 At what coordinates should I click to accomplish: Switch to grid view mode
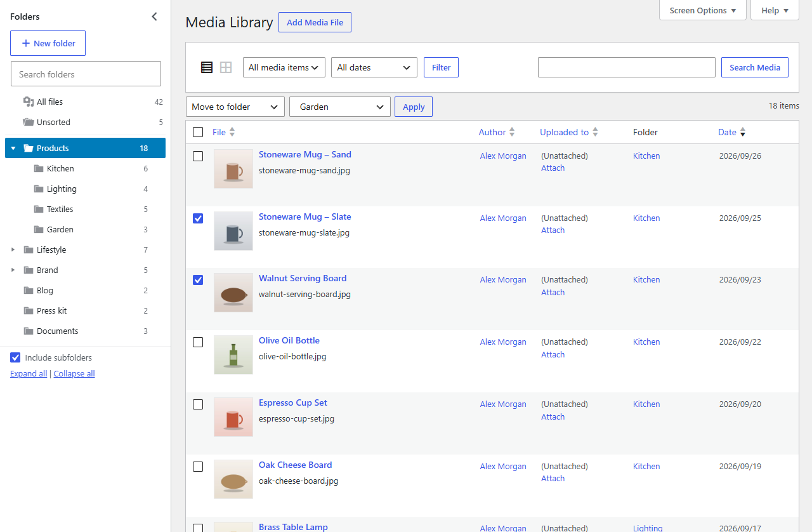pyautogui.click(x=226, y=67)
